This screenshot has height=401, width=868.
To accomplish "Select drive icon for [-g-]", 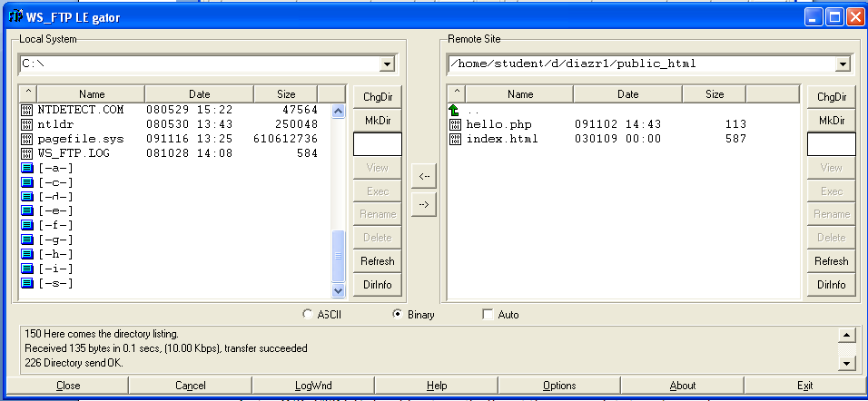I will pyautogui.click(x=27, y=240).
